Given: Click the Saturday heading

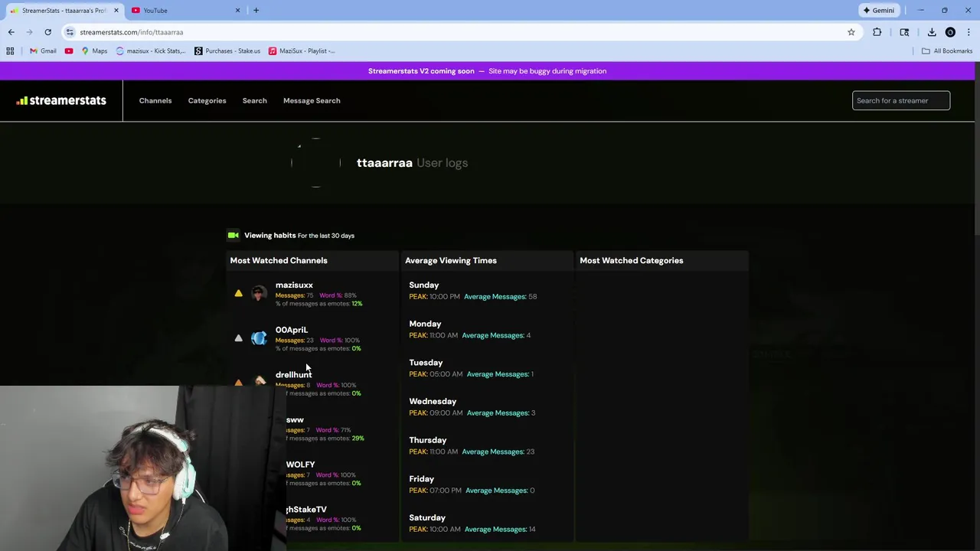Looking at the screenshot, I should 427,517.
